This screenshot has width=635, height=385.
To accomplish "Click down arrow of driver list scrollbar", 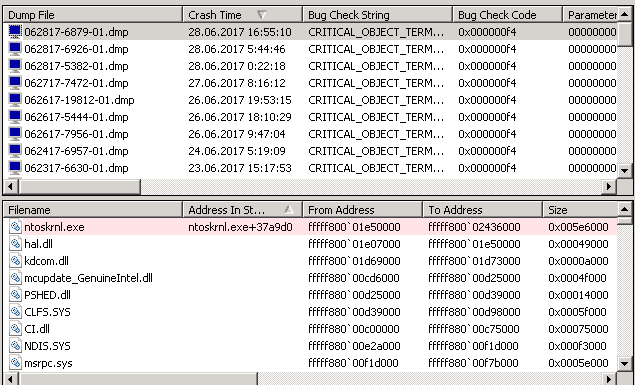I will click(x=625, y=364).
